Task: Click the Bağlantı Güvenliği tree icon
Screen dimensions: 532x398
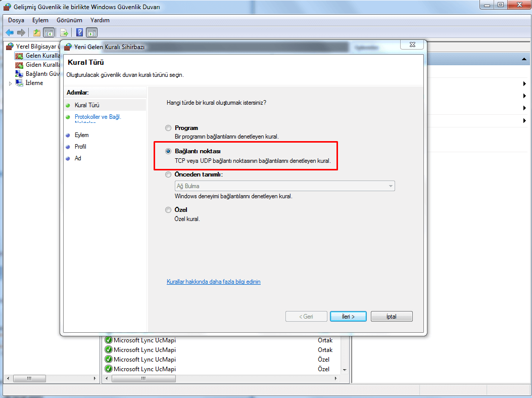Action: [x=19, y=74]
